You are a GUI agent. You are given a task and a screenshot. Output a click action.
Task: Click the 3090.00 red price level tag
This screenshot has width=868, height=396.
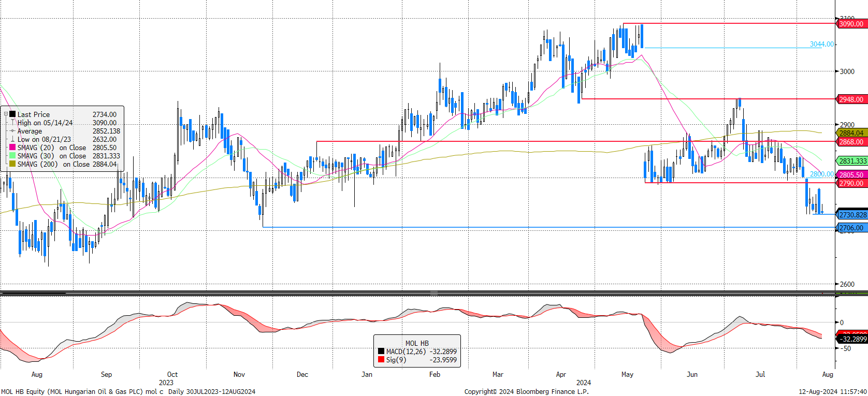point(851,24)
